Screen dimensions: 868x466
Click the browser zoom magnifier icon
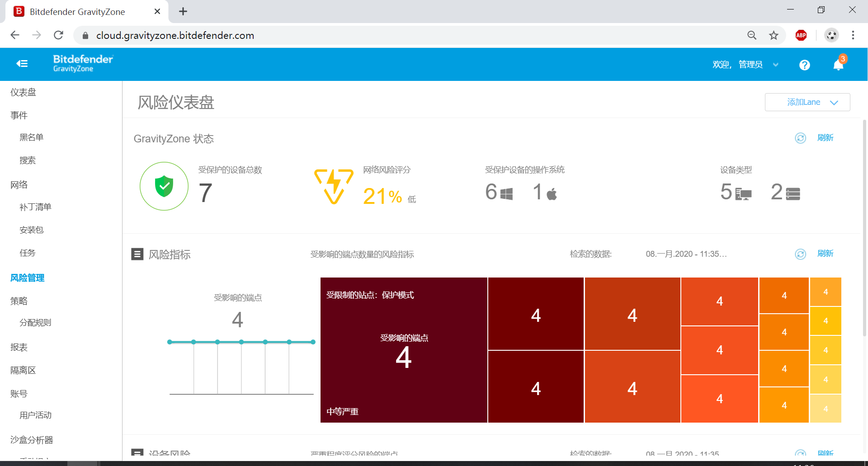[x=751, y=35]
